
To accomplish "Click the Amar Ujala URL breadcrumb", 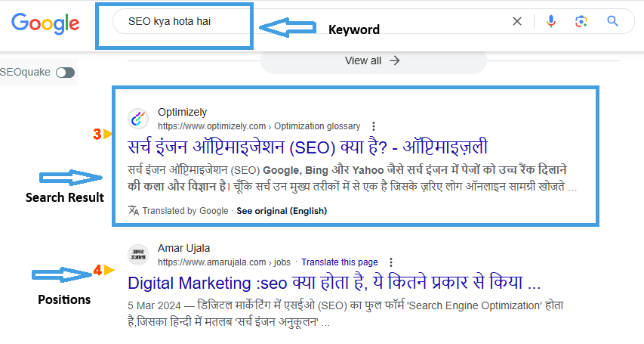I will (x=223, y=262).
